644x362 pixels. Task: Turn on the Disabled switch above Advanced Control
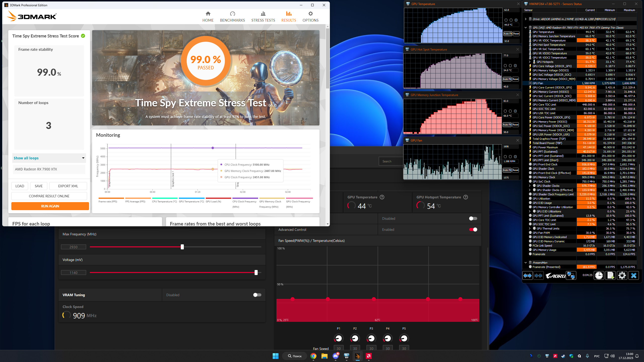point(473,218)
